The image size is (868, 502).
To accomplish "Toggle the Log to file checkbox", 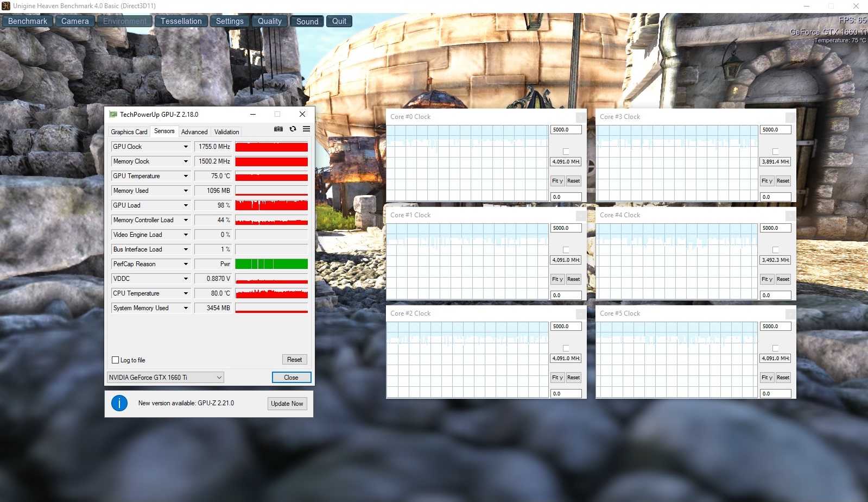I will pos(115,360).
